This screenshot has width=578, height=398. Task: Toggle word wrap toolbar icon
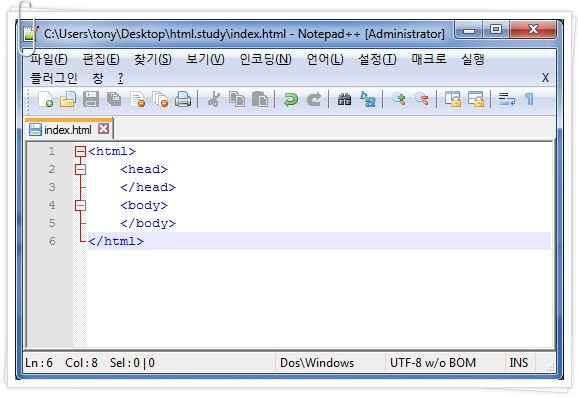[506, 99]
